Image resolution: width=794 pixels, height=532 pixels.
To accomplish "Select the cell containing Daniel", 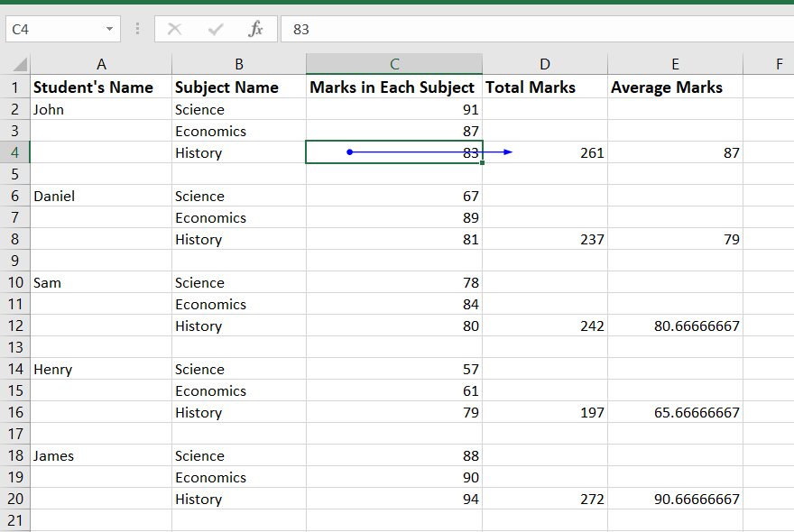I will click(x=101, y=196).
